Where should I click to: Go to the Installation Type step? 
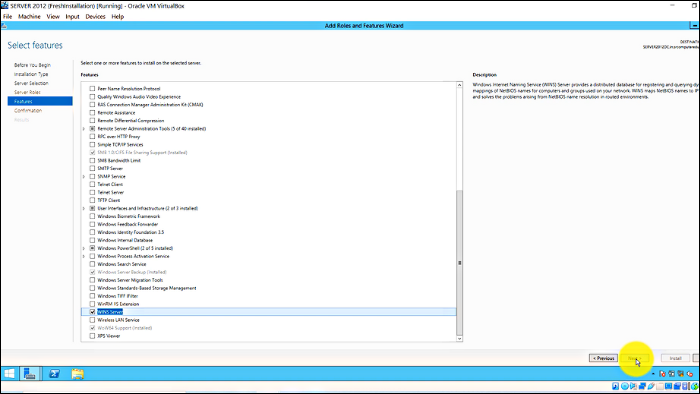[31, 74]
